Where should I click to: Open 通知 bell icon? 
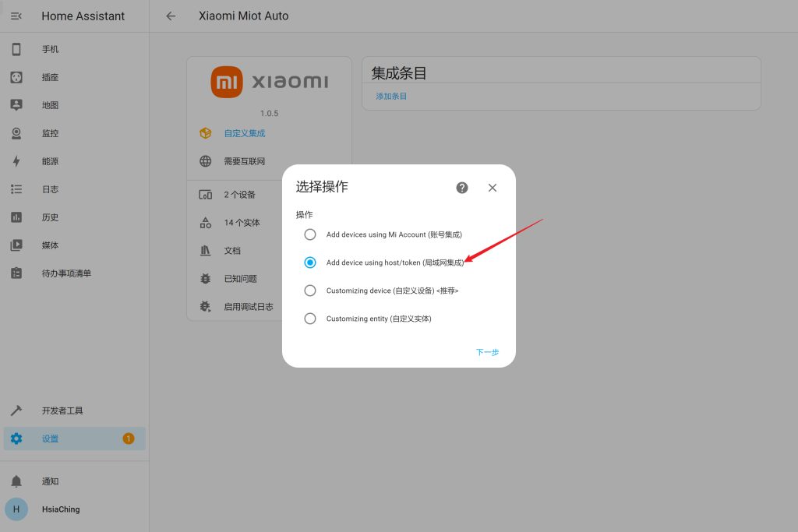coord(16,481)
